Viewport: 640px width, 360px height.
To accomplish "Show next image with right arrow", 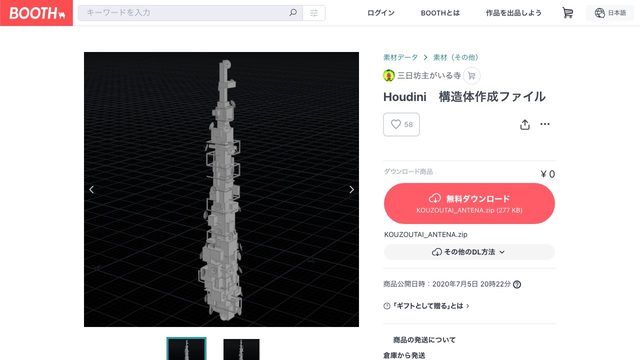I will 351,189.
